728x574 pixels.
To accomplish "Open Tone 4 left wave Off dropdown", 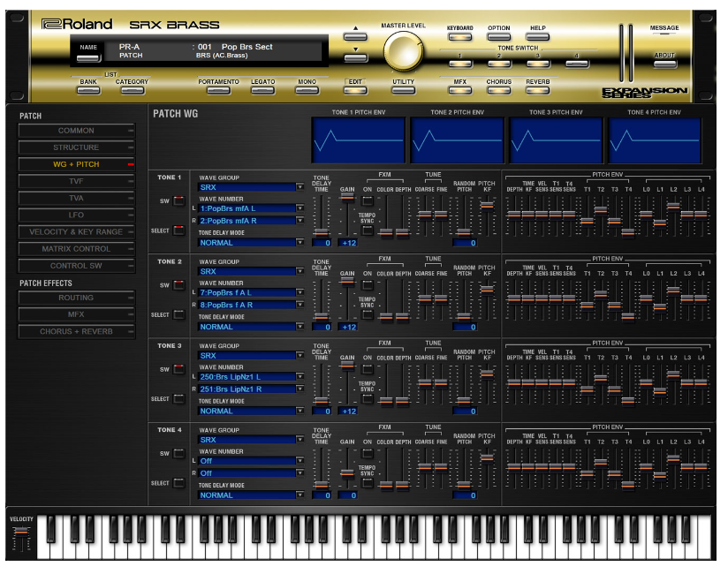I will [x=251, y=461].
